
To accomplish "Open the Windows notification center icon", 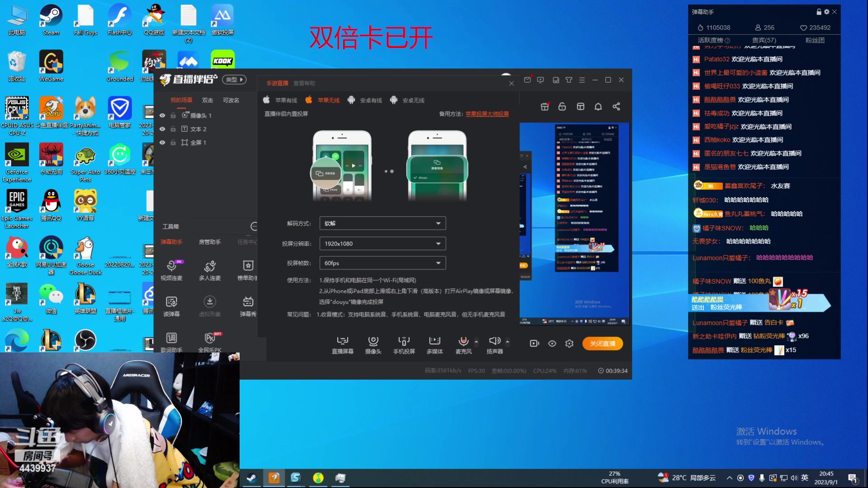I will [x=853, y=478].
